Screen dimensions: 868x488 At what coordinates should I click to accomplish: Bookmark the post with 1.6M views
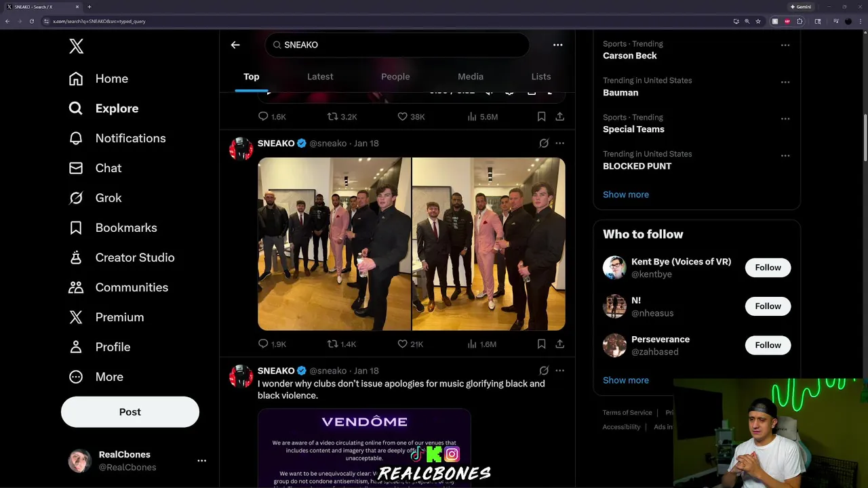pos(541,344)
